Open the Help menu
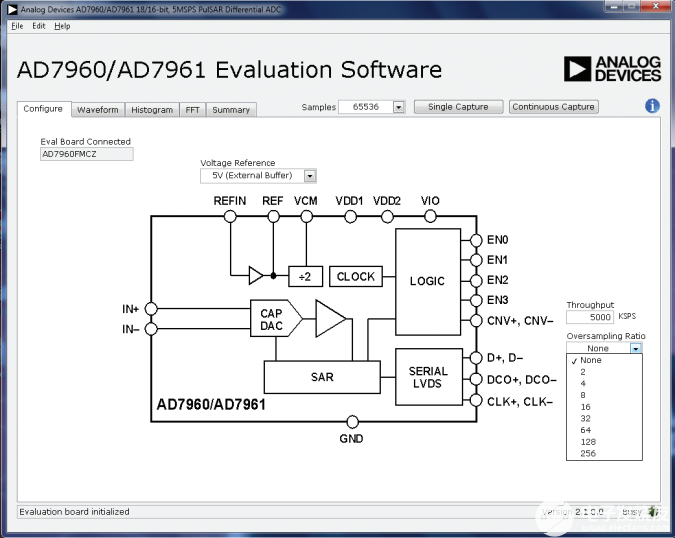 click(62, 26)
